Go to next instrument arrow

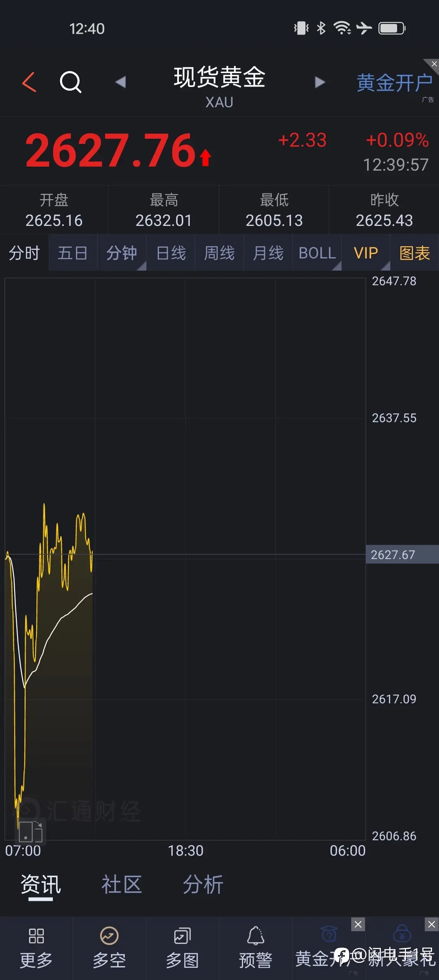[320, 82]
